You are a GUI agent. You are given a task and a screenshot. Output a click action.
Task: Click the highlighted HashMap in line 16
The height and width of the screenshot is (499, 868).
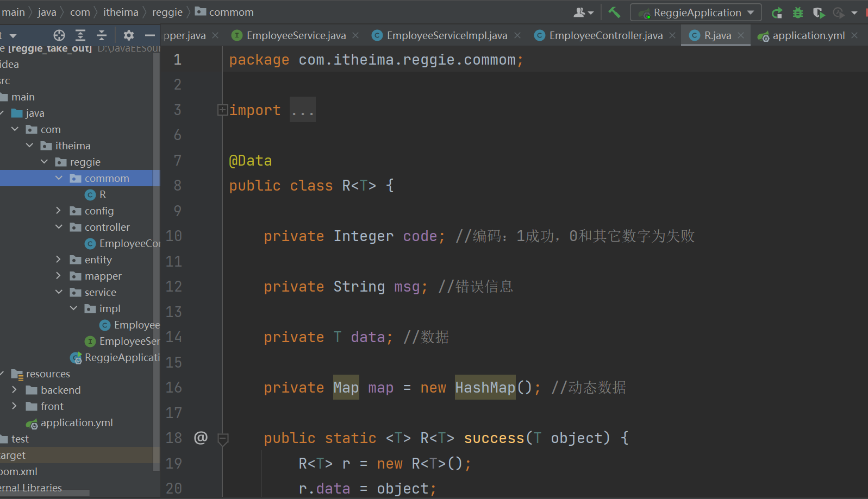click(x=485, y=387)
